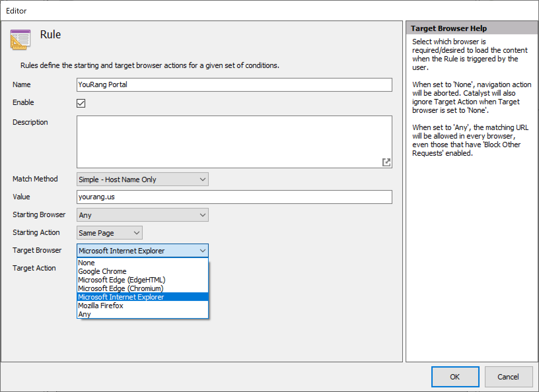The image size is (539, 392).
Task: Pick Microsoft Edge (Chromium) option
Action: coord(121,288)
